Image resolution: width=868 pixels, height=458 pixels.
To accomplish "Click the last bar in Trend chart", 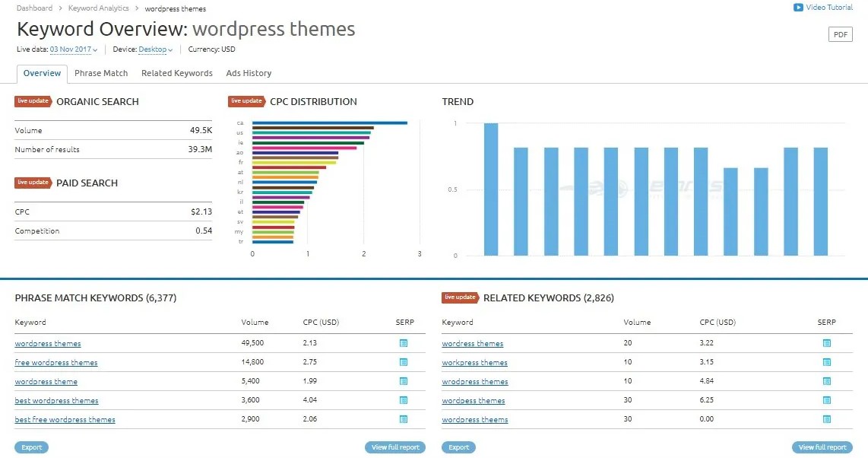I will 820,202.
